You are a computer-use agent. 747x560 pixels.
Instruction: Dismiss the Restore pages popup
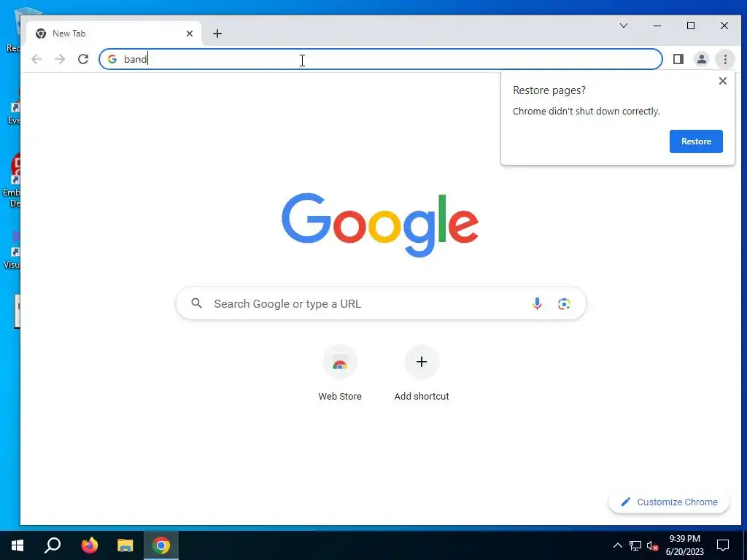click(723, 81)
